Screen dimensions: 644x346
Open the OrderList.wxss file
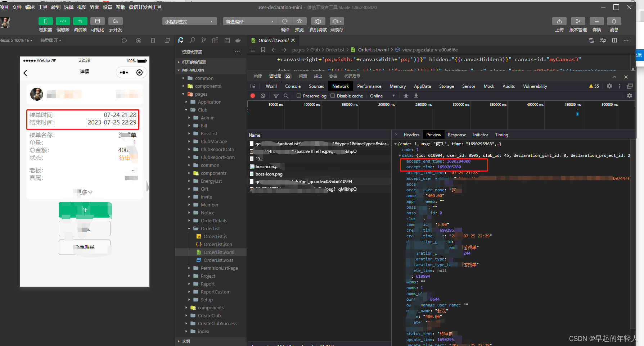coord(218,260)
